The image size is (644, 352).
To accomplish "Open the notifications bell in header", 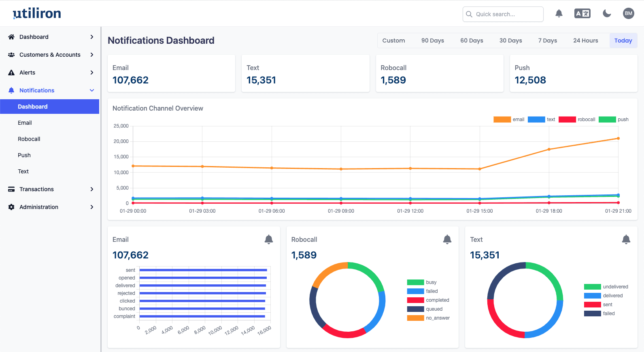I will pos(559,13).
